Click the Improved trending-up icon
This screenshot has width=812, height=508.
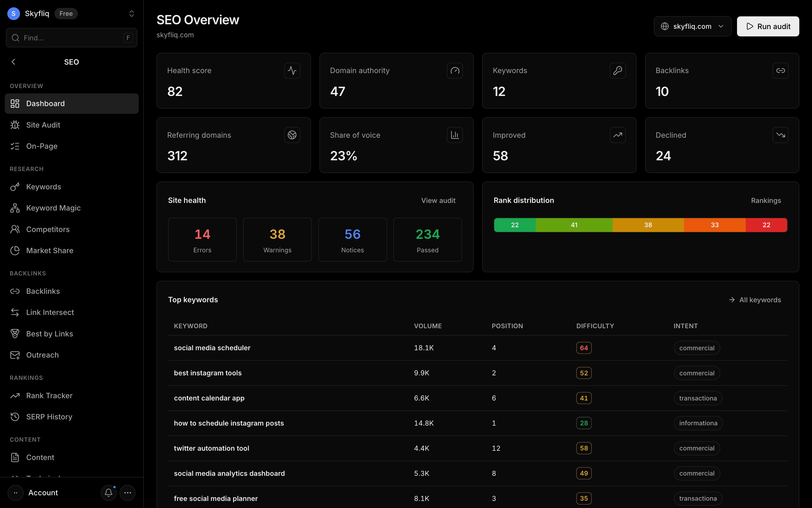(x=618, y=135)
